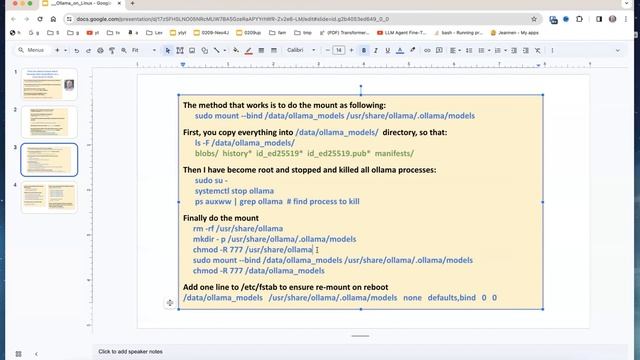Open the More toolbar options menu
640x360 pixels.
552,51
